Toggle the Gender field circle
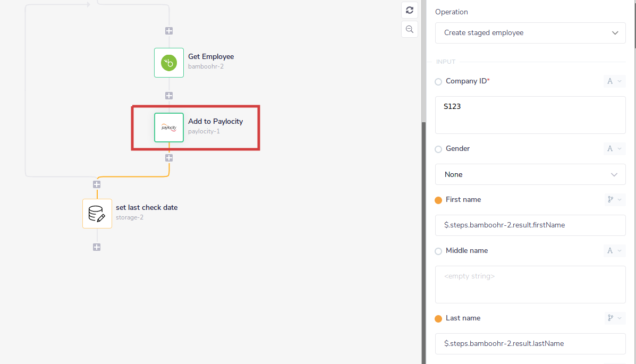636x364 pixels. click(x=438, y=149)
